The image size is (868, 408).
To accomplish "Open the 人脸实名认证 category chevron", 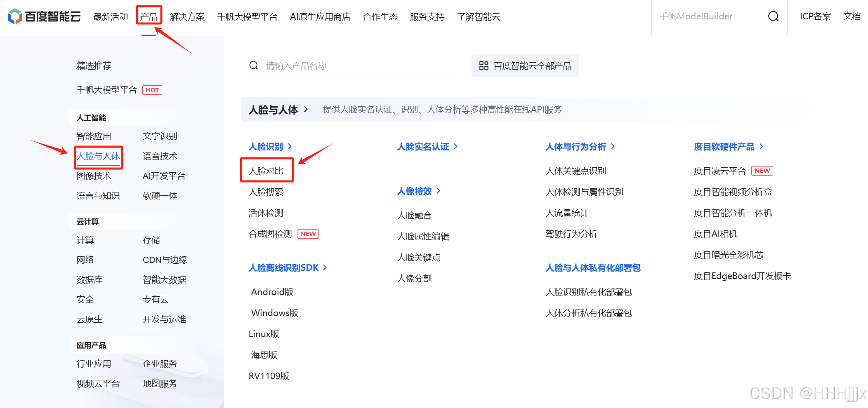I will [x=455, y=146].
